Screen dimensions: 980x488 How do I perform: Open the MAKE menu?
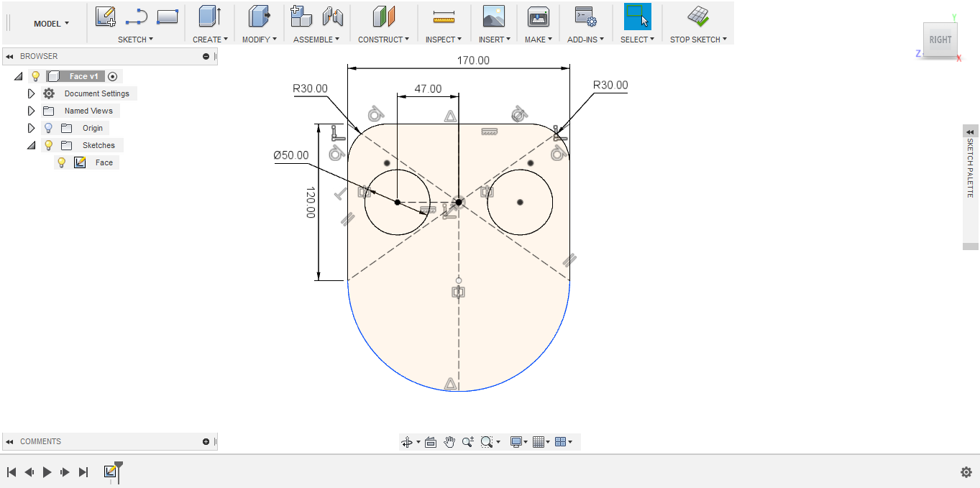coord(538,40)
